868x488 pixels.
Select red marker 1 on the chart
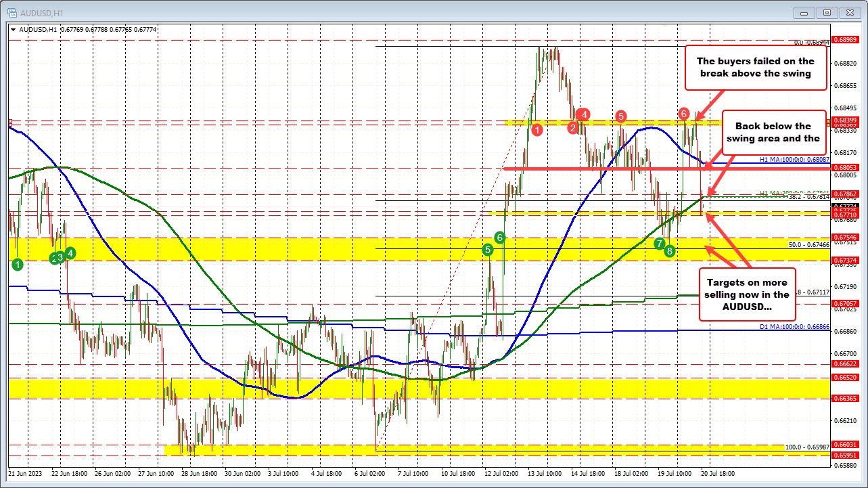pyautogui.click(x=538, y=129)
